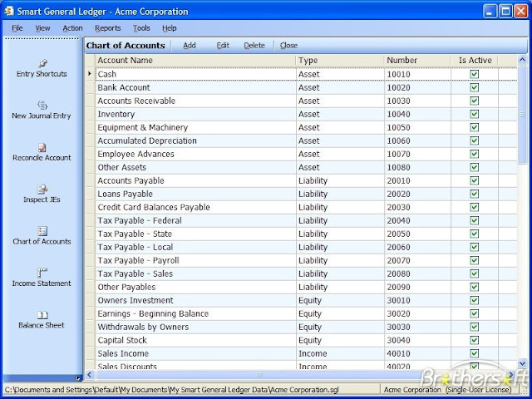Open the File menu
The image size is (532, 399).
(x=17, y=28)
